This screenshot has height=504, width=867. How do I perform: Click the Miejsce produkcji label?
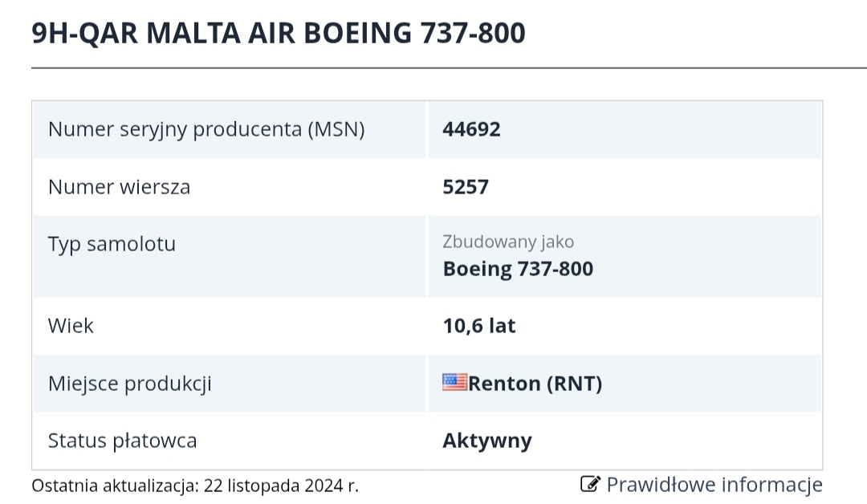click(130, 384)
